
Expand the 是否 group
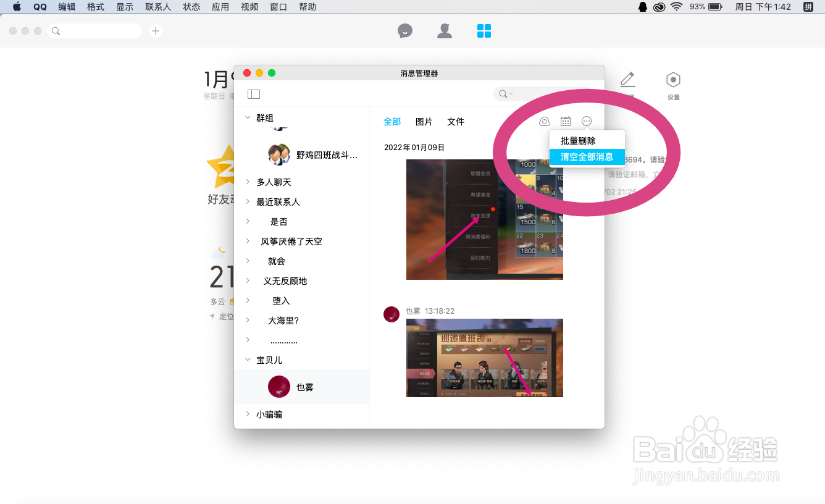[248, 221]
